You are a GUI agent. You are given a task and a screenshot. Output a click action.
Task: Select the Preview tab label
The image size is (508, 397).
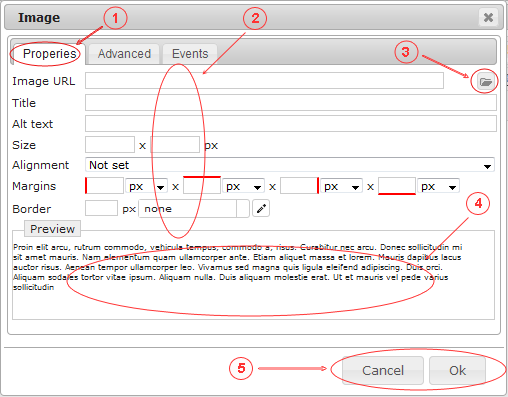tap(52, 229)
